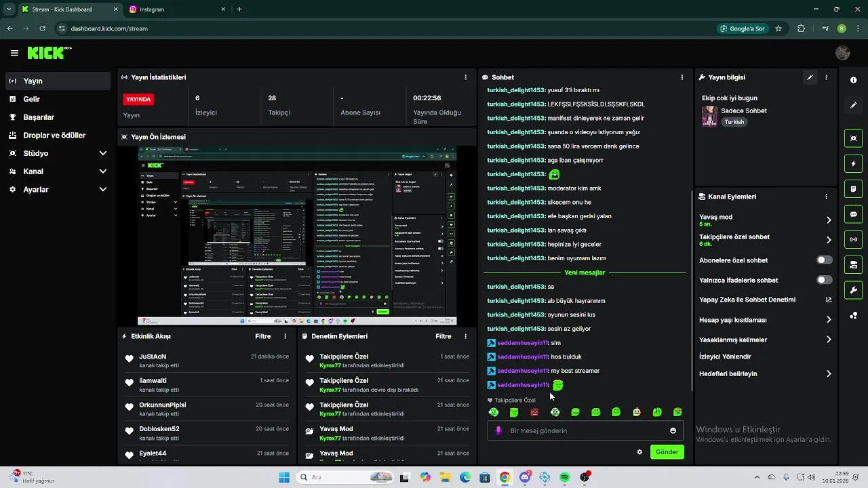Insert the red angry emote

(x=534, y=412)
